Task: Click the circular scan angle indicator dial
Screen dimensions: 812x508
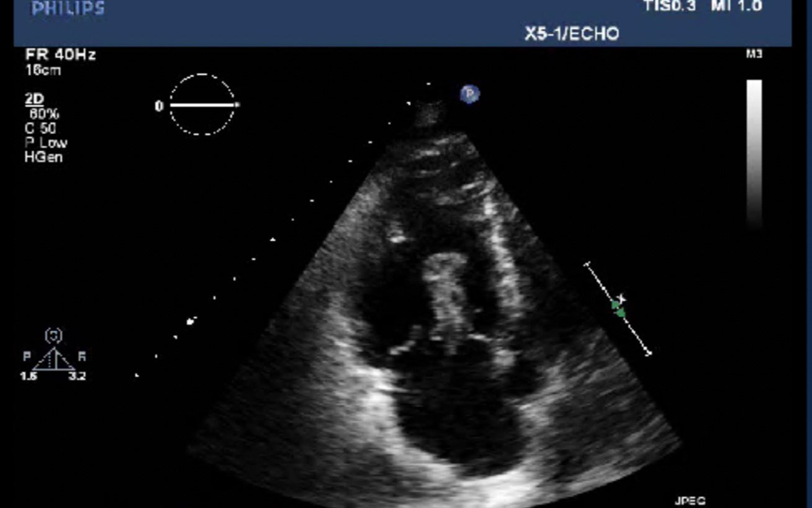Action: [x=202, y=104]
